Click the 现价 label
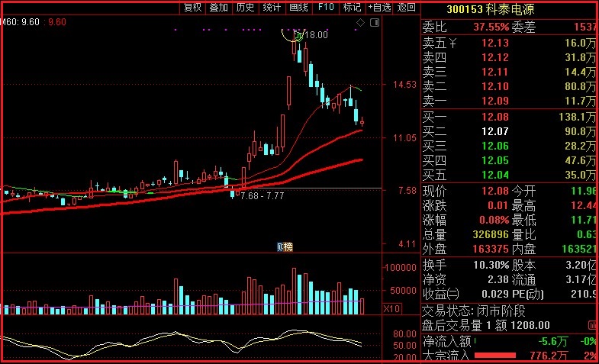Screen dimensions: 599x364 coord(434,191)
